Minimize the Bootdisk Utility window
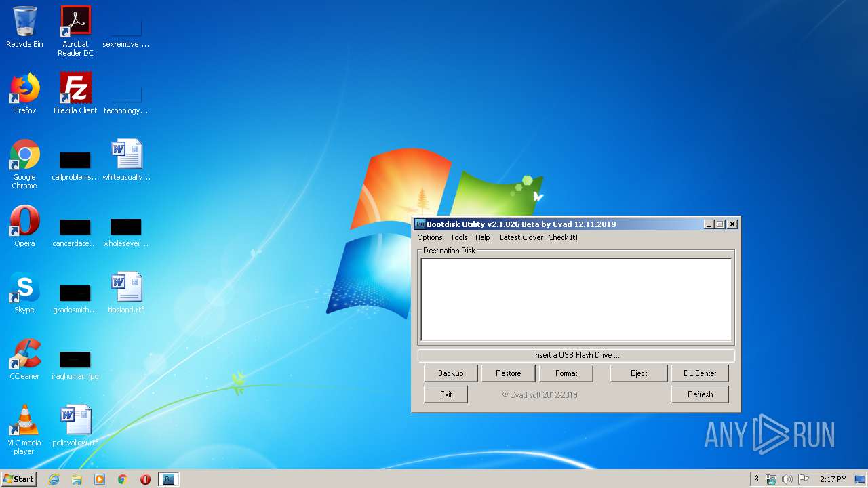Image resolution: width=868 pixels, height=488 pixels. point(709,224)
